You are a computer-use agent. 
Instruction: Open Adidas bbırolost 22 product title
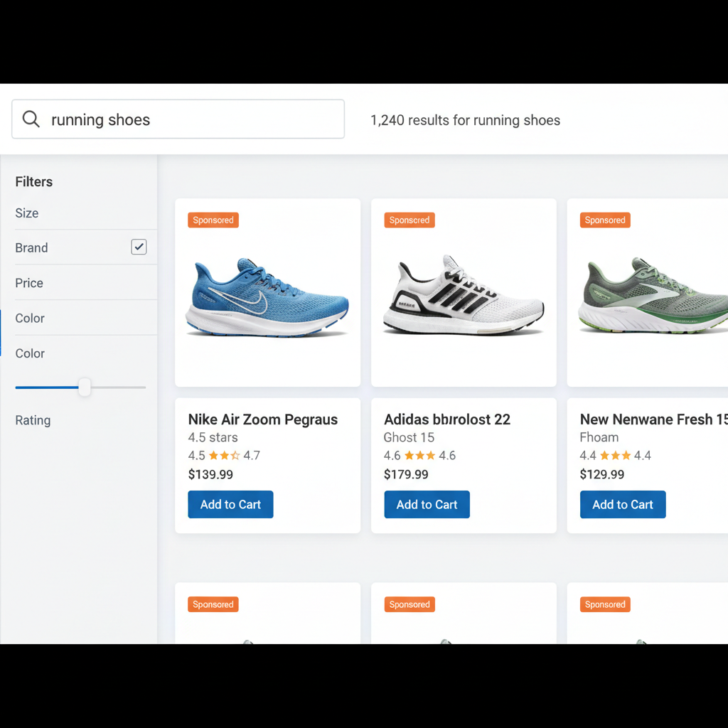pos(447,419)
